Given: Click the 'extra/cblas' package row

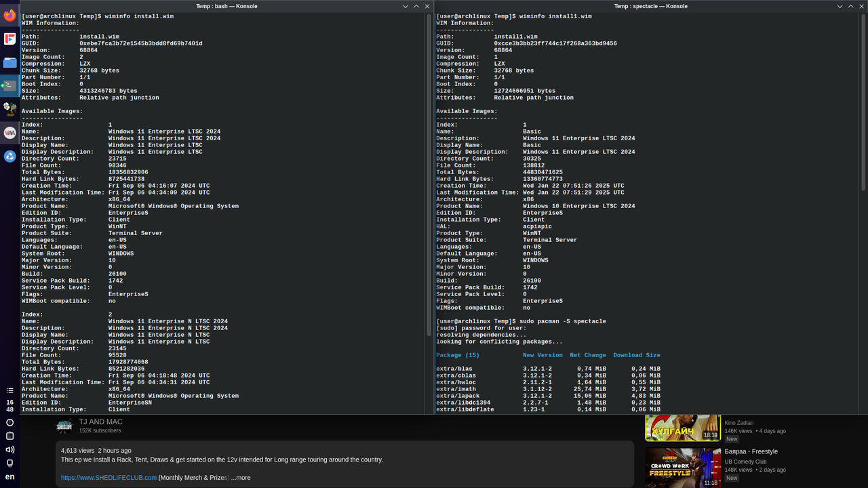Looking at the screenshot, I should [x=548, y=375].
